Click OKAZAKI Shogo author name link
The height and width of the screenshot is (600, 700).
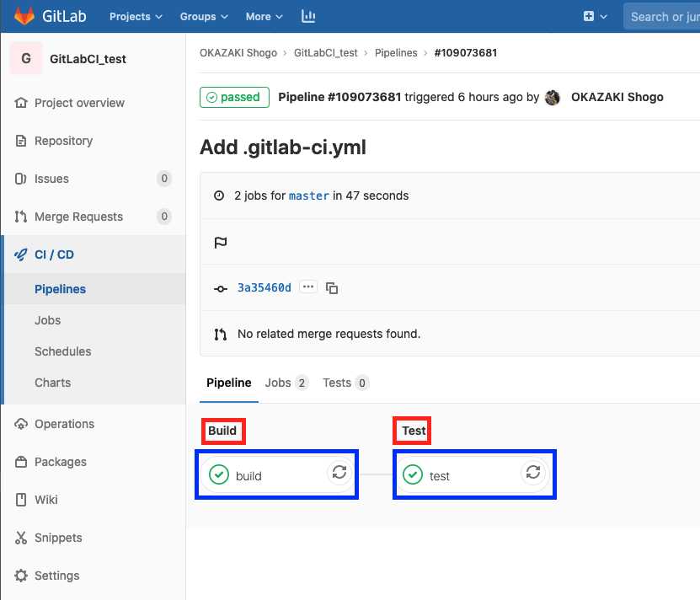coord(617,97)
